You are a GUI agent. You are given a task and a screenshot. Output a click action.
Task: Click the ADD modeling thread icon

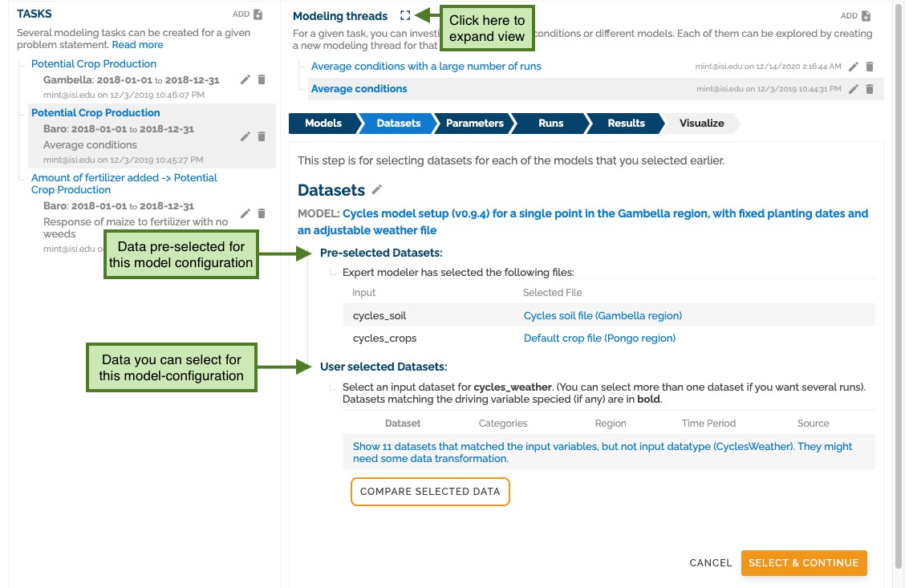866,16
